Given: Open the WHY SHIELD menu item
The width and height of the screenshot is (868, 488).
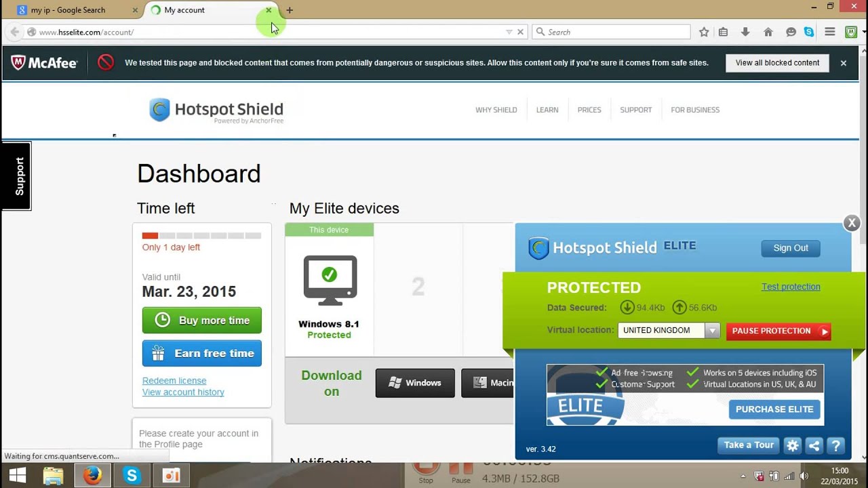Looking at the screenshot, I should [x=496, y=110].
